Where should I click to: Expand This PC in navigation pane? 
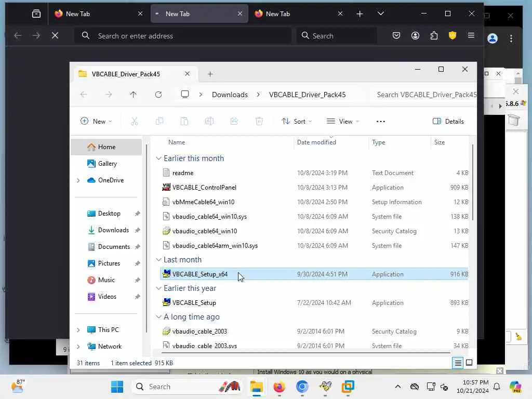click(x=78, y=330)
